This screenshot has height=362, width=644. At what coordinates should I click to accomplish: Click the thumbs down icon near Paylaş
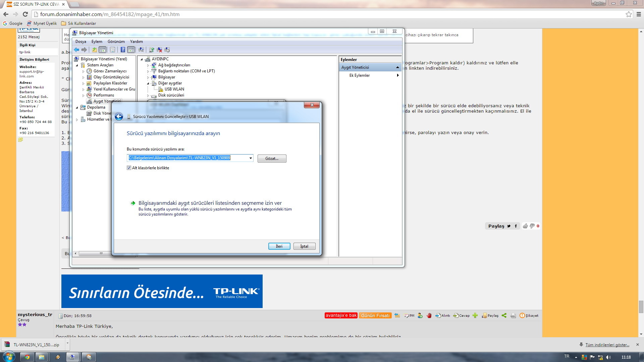(532, 226)
